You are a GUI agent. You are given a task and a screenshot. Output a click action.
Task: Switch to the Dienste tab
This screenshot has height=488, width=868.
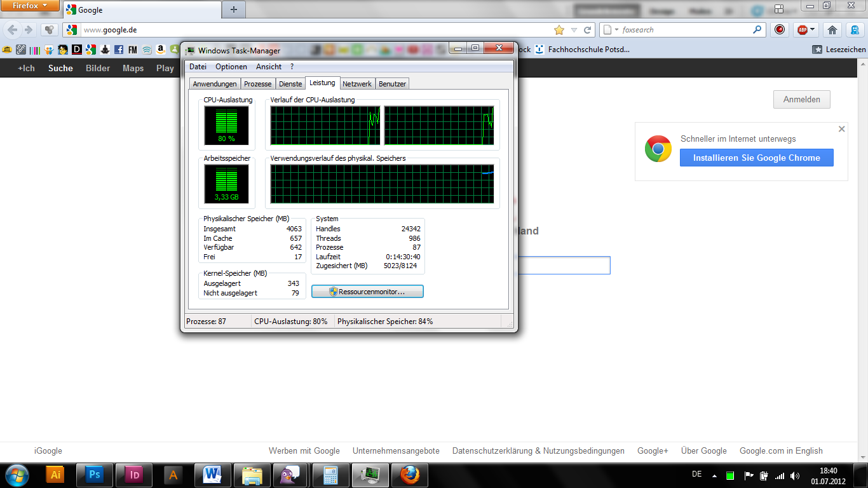(x=290, y=84)
